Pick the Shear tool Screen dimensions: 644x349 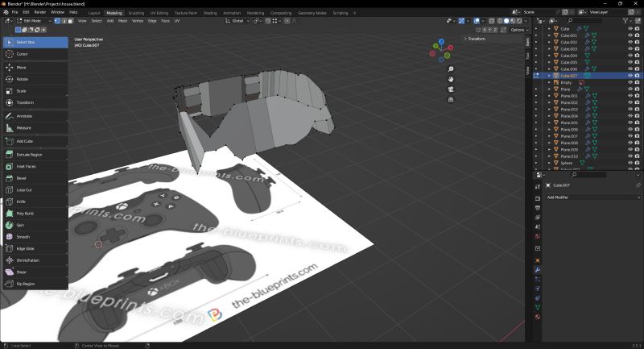point(35,272)
